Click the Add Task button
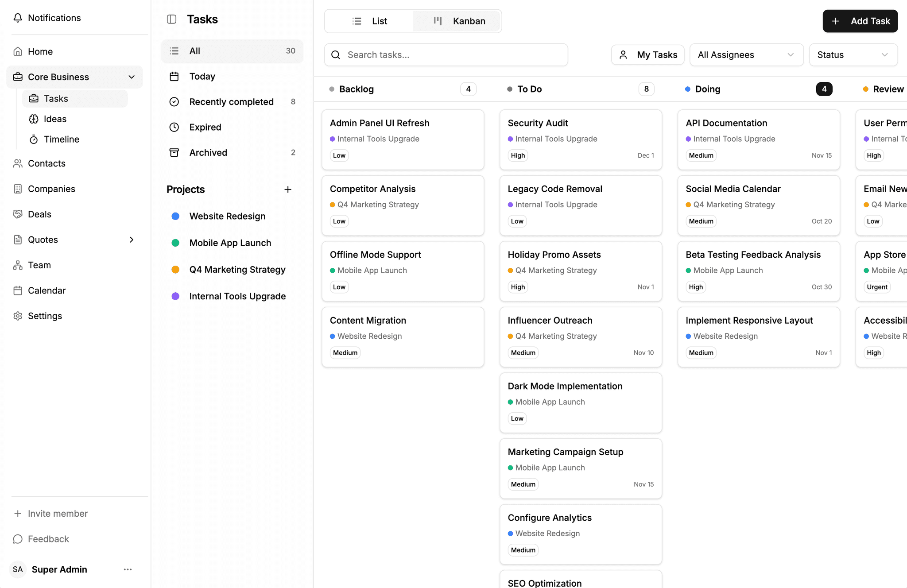907x588 pixels. click(x=860, y=21)
